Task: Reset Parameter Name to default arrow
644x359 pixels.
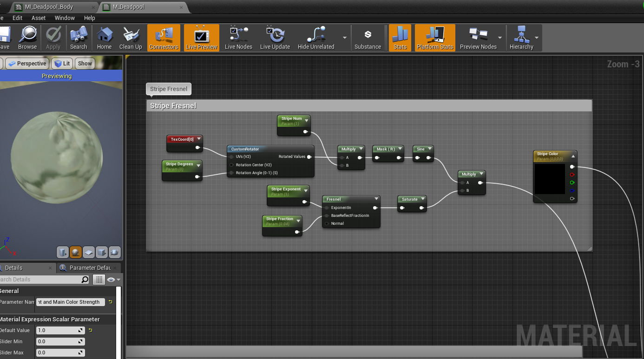Action: coord(110,302)
